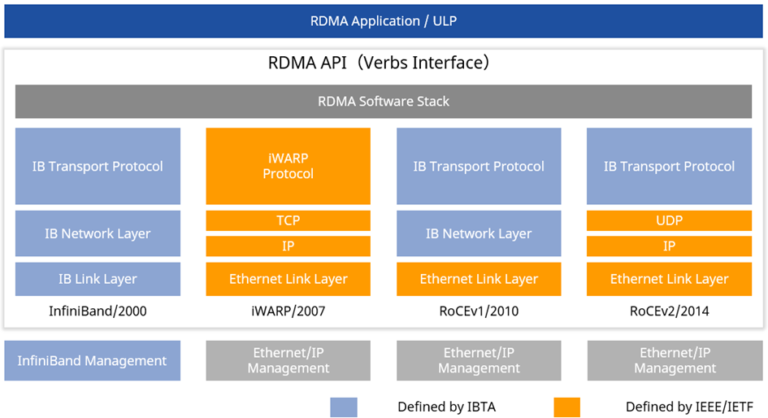
Task: Select the IP block beneath TCP
Action: click(288, 246)
